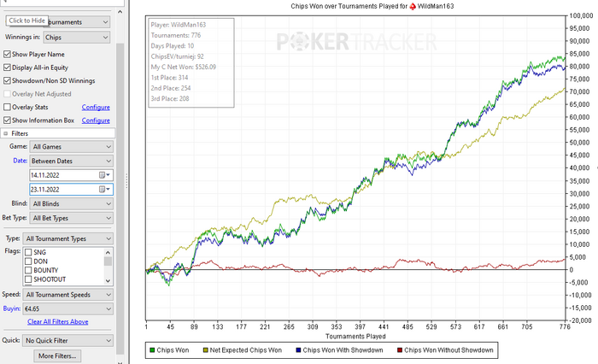Click the Net Expected Chips Won yellow swatch

click(206, 349)
